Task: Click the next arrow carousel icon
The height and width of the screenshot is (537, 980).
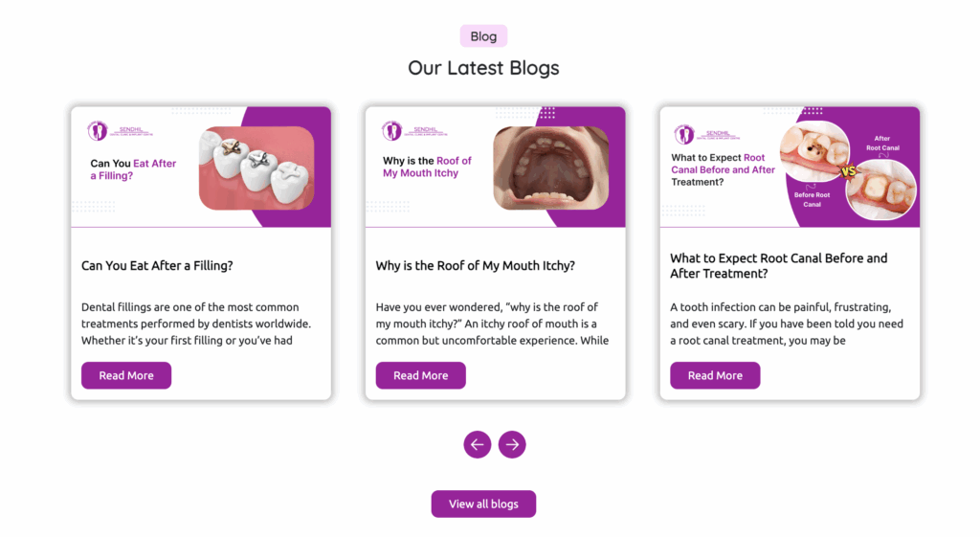Action: tap(512, 444)
